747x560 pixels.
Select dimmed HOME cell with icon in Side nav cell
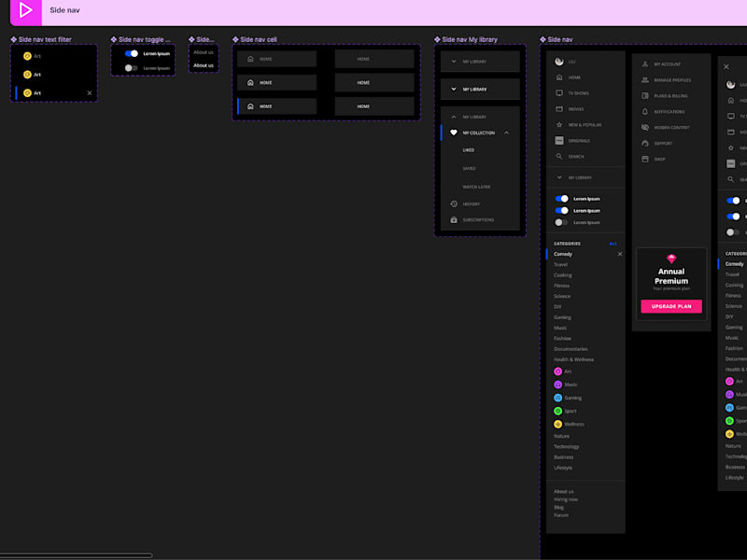pos(276,59)
